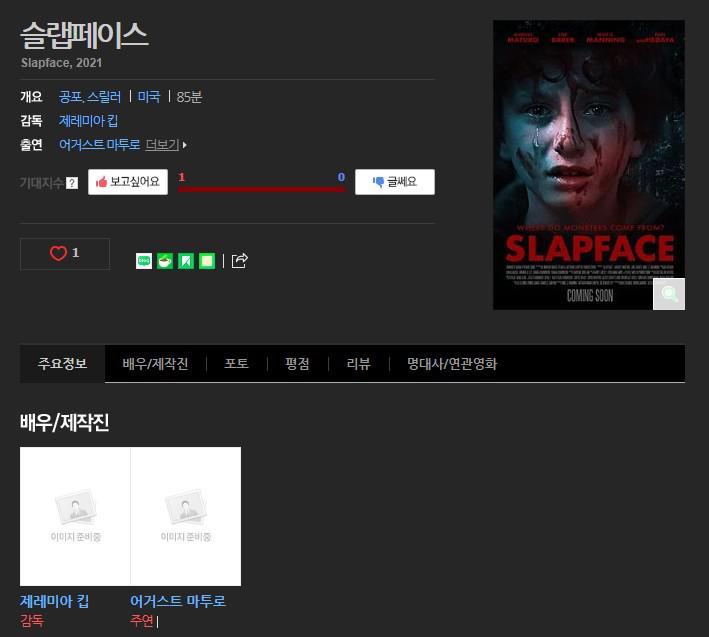Click the red expectation index bar
Screen dimensions: 709x637
pos(261,190)
